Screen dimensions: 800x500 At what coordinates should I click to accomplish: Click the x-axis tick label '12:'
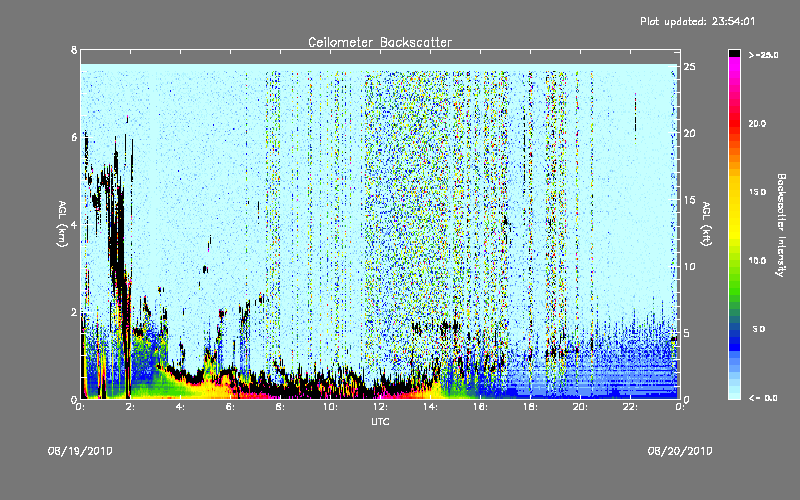point(380,407)
